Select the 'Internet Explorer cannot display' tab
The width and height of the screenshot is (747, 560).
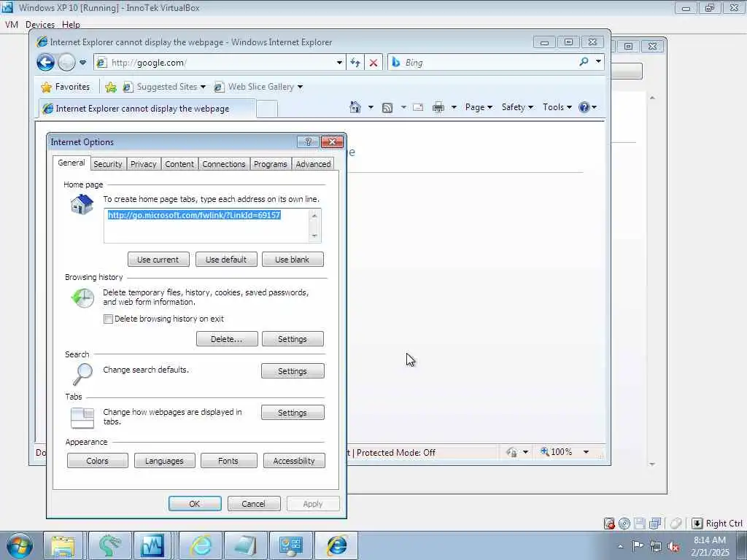click(x=147, y=109)
